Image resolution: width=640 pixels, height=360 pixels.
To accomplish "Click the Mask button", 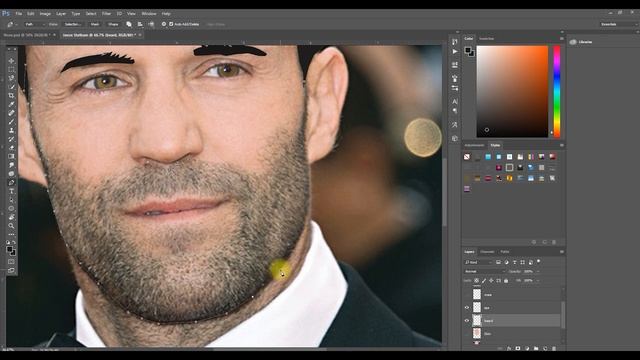I will (x=95, y=24).
